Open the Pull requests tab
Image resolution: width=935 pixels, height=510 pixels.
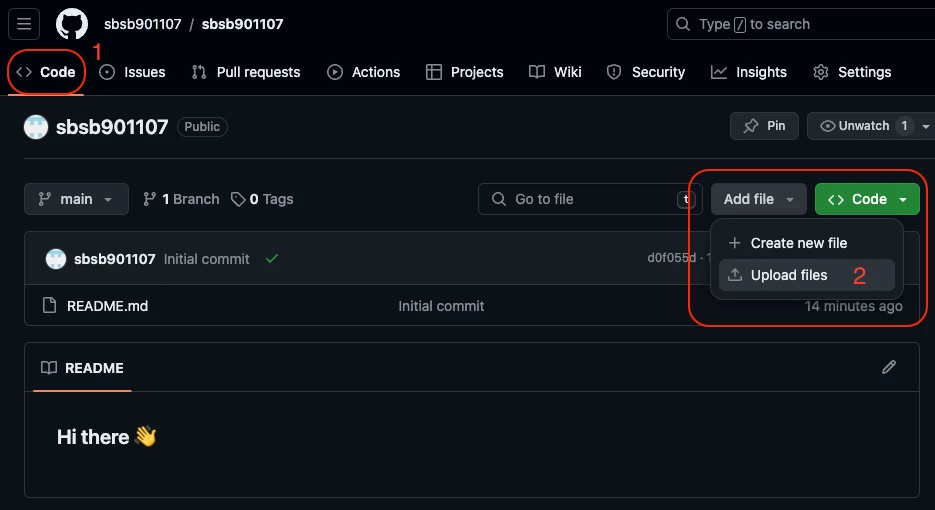246,72
